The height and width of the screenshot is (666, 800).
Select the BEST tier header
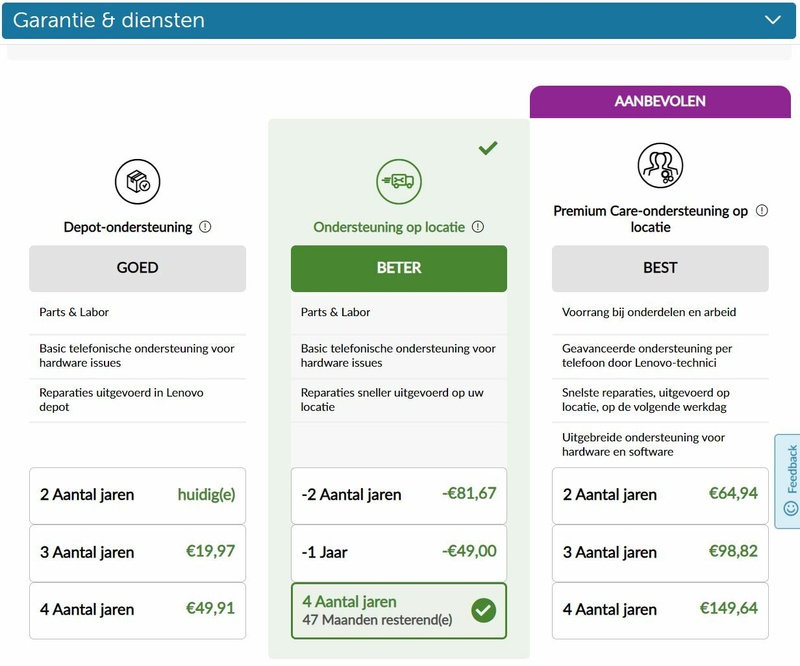[660, 268]
